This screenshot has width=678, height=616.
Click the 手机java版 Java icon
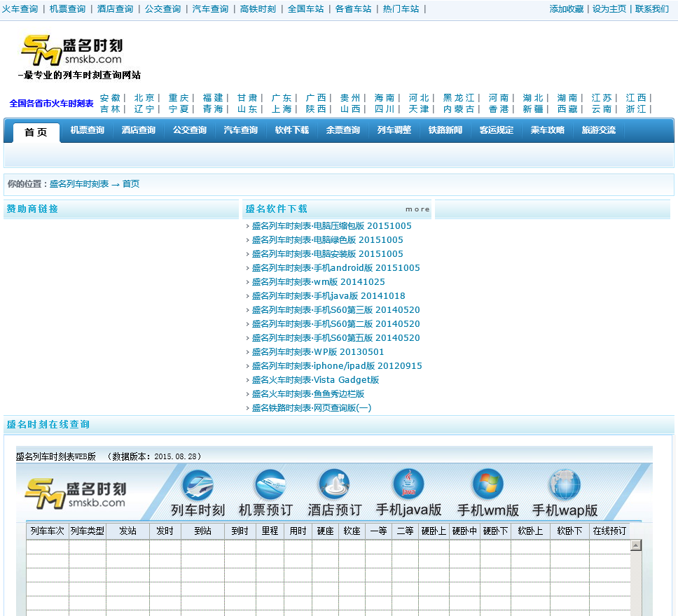click(408, 484)
